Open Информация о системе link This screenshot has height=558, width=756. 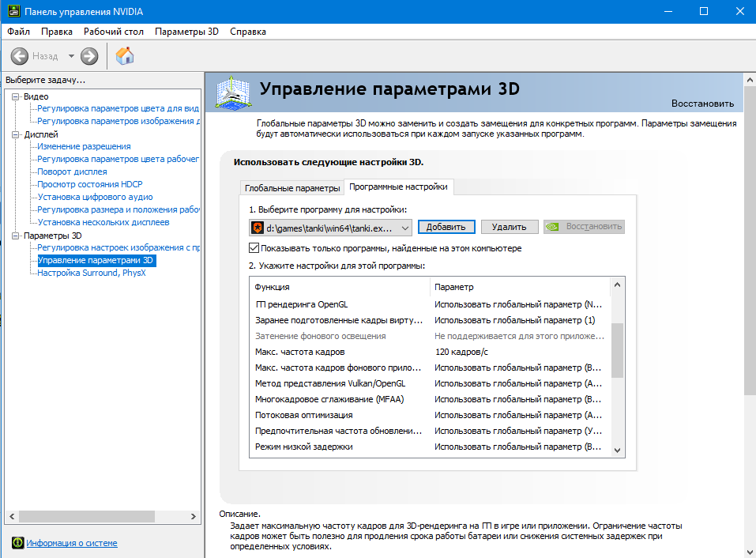click(72, 543)
